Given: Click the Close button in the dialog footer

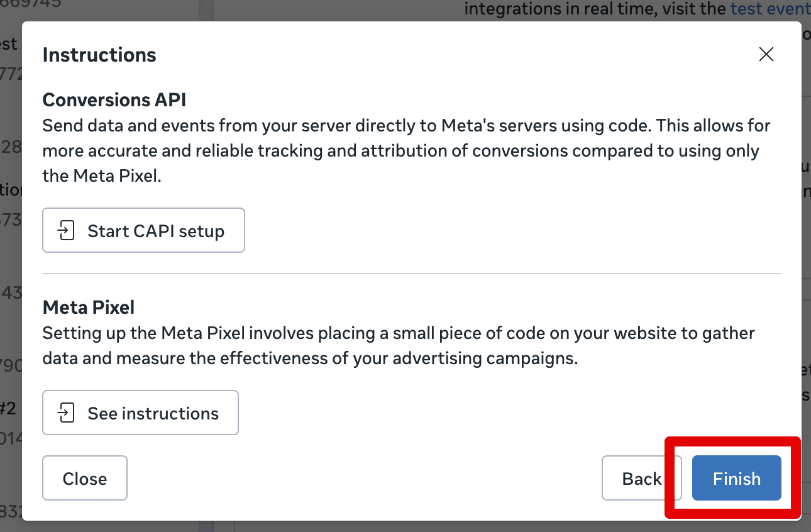Looking at the screenshot, I should 85,479.
